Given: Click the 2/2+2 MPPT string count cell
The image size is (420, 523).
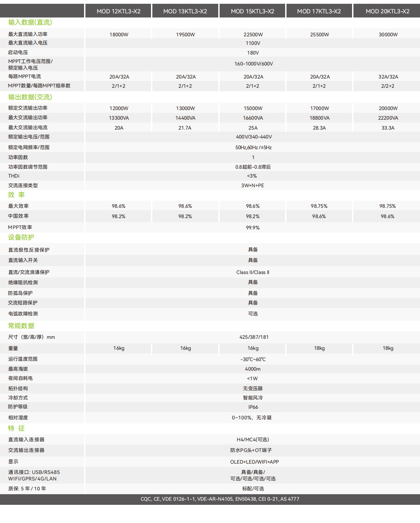Looking at the screenshot, I should pyautogui.click(x=388, y=86).
